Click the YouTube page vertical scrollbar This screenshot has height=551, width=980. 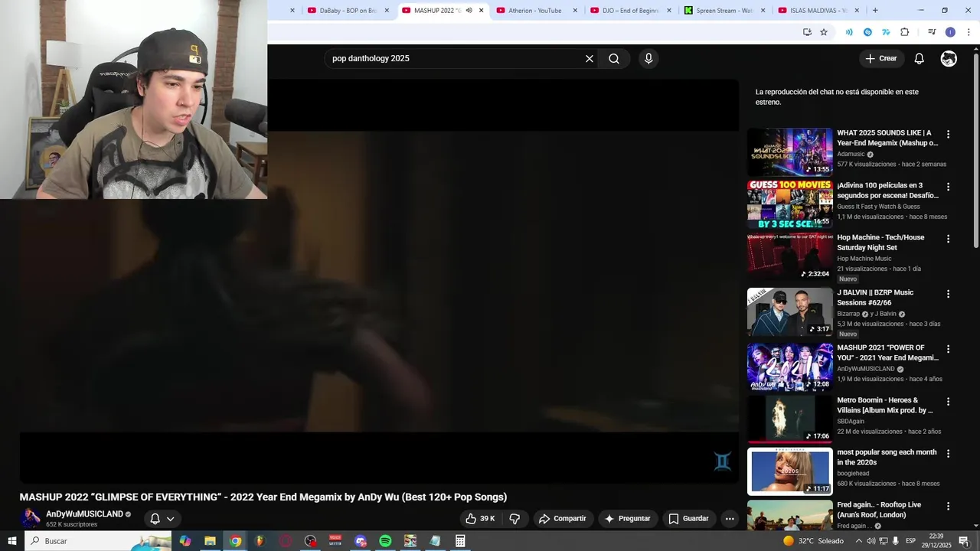(975, 149)
